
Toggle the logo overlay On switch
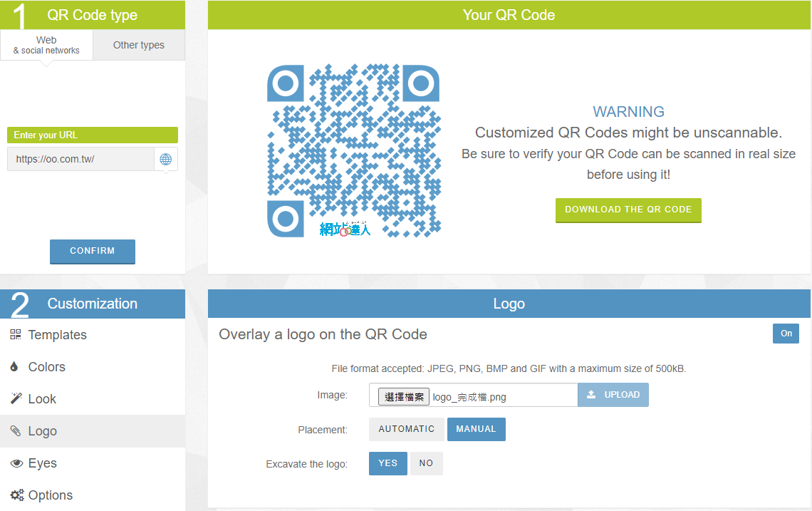786,334
